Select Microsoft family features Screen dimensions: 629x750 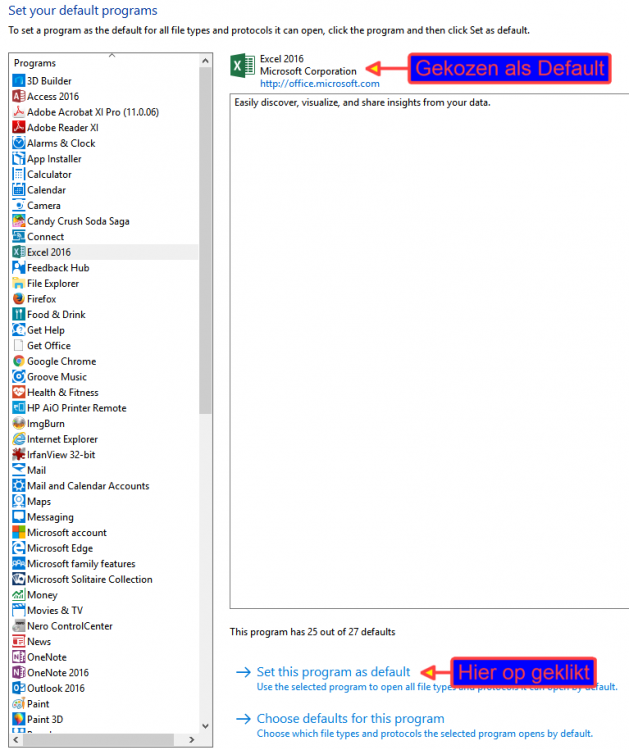coord(81,563)
